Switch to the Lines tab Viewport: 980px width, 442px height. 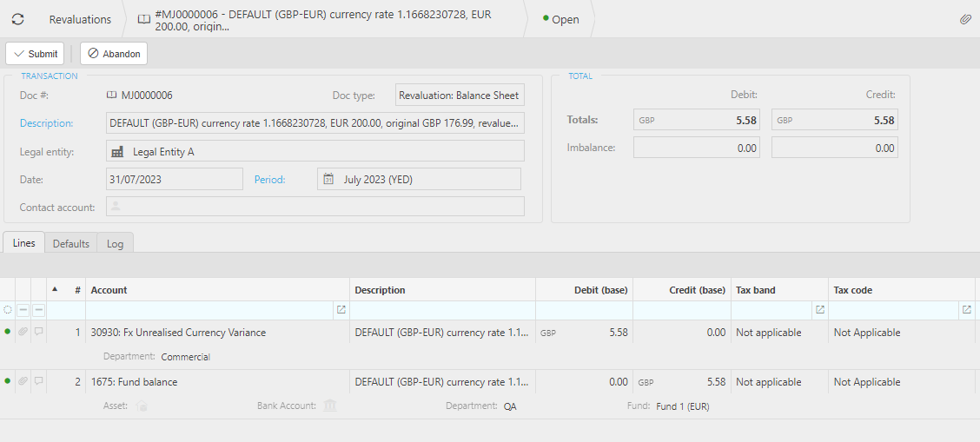pyautogui.click(x=23, y=243)
